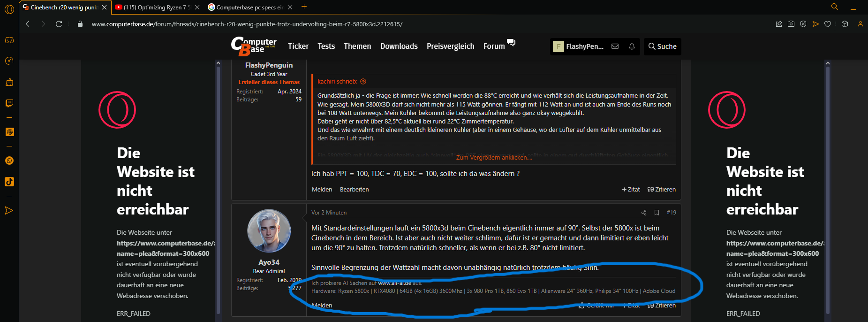Viewport: 868px width, 322px height.
Task: Visit the www.all-ai.de signature link
Action: pyautogui.click(x=394, y=283)
